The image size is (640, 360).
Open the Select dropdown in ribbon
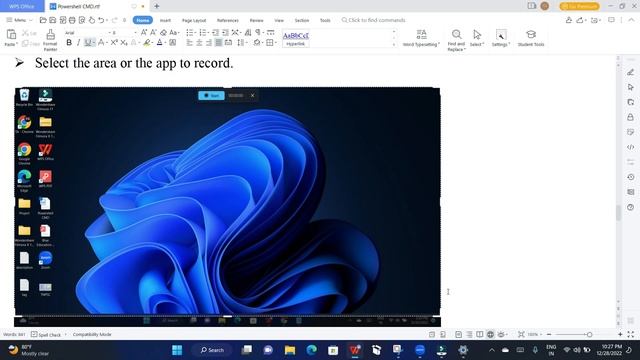(477, 38)
